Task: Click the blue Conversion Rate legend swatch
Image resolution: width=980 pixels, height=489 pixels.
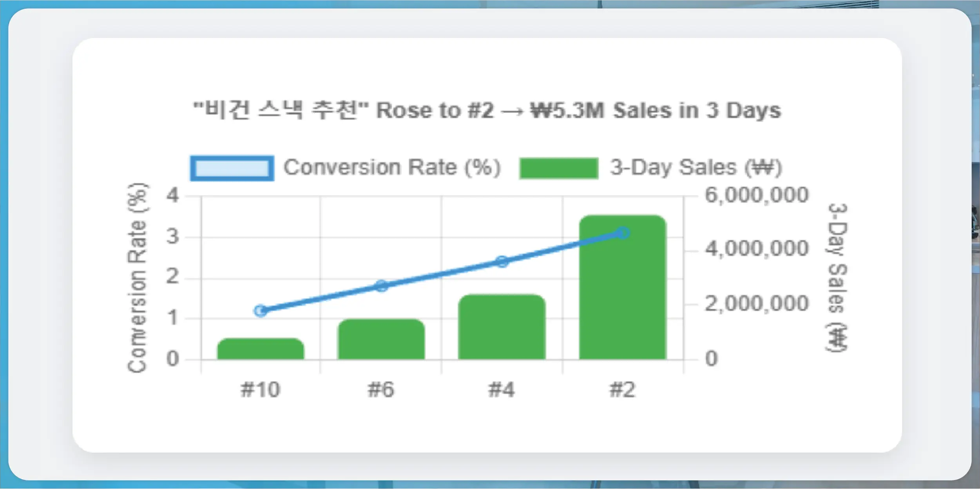Action: (x=232, y=168)
